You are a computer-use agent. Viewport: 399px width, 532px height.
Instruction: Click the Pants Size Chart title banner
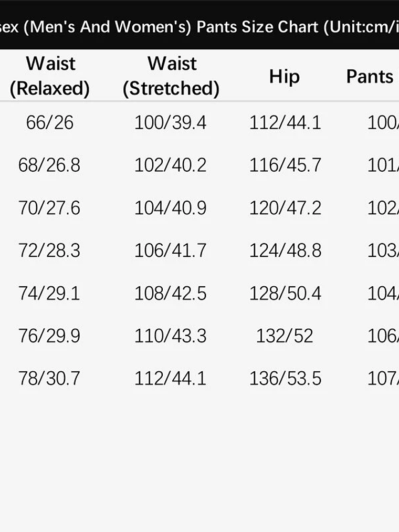click(x=199, y=26)
